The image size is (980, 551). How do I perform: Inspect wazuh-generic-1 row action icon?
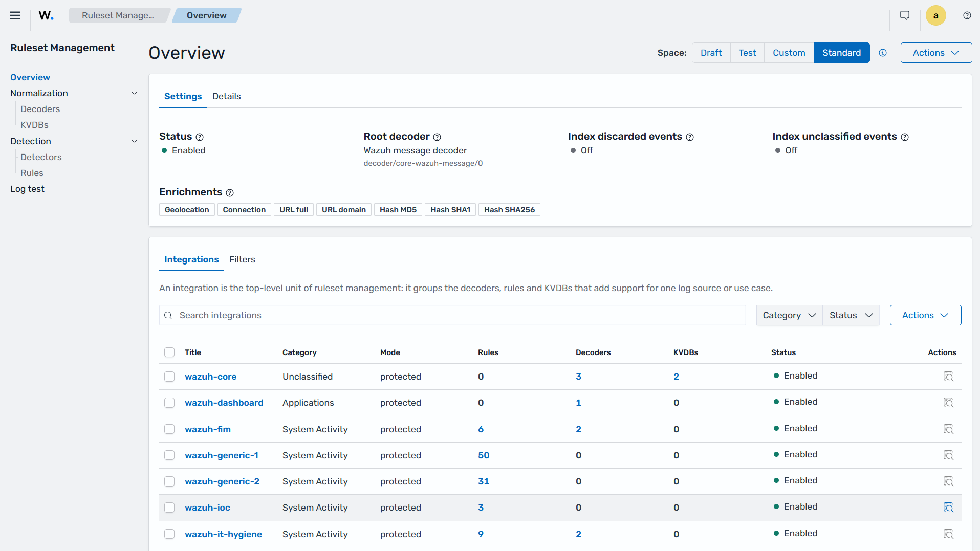coord(948,455)
